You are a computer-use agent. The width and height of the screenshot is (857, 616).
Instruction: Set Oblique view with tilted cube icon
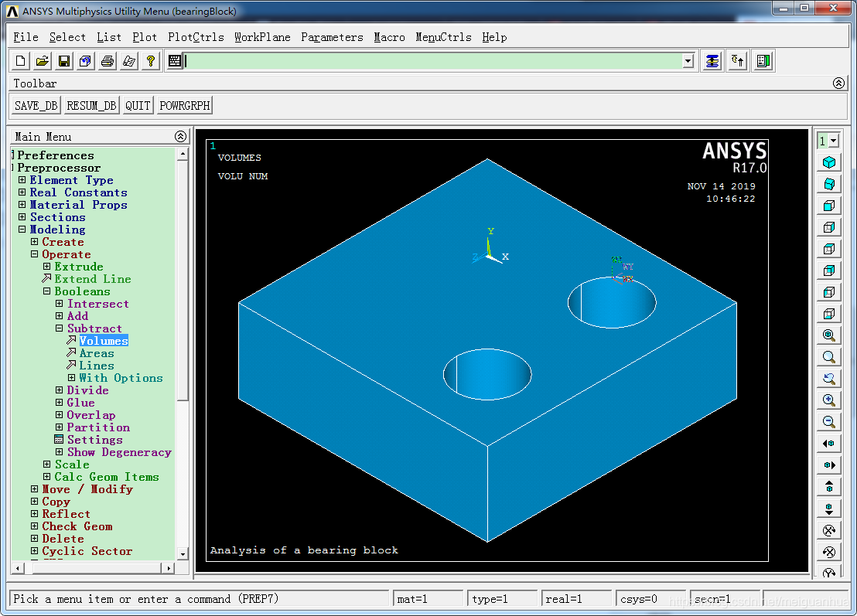coord(829,184)
